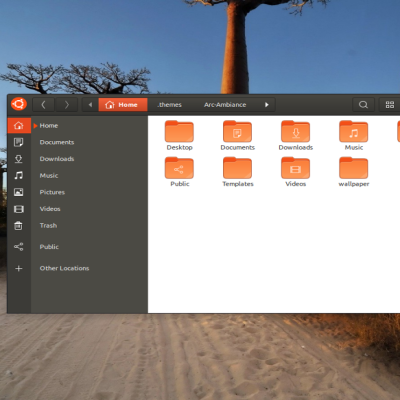Viewport: 400px width, 400px height.
Task: Switch to the Arc-Ambiance path segment
Action: [225, 105]
